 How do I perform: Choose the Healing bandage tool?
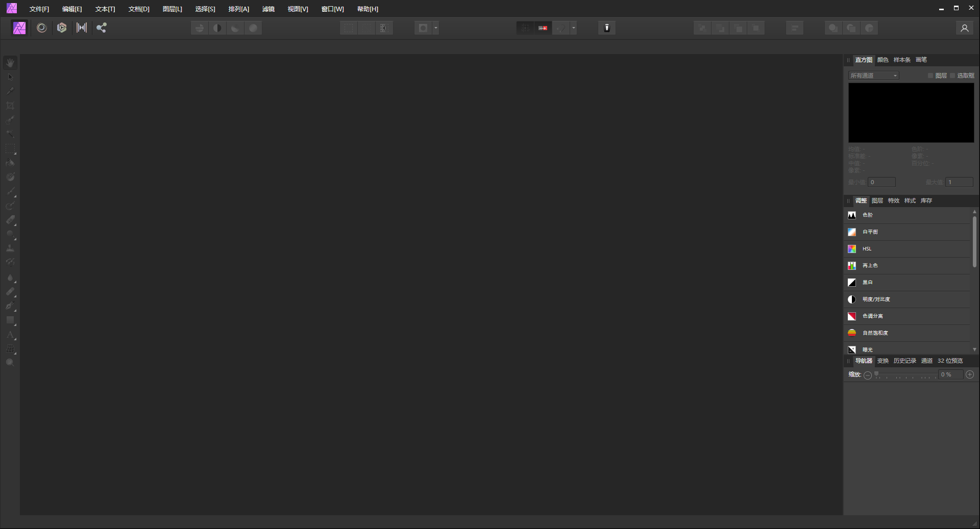[10, 292]
